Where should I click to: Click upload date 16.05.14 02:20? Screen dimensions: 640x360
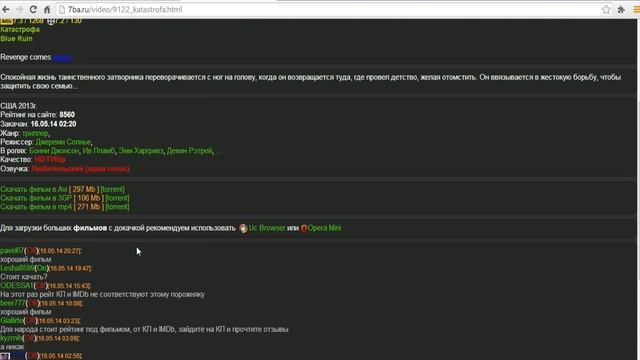click(x=53, y=124)
